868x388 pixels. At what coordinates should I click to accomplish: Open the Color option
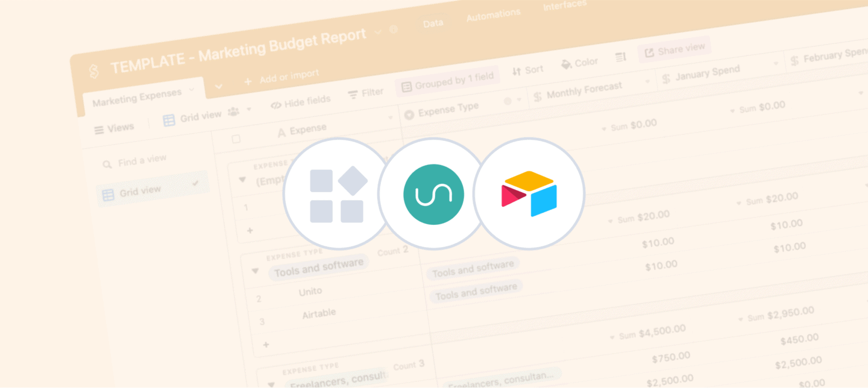[x=579, y=63]
